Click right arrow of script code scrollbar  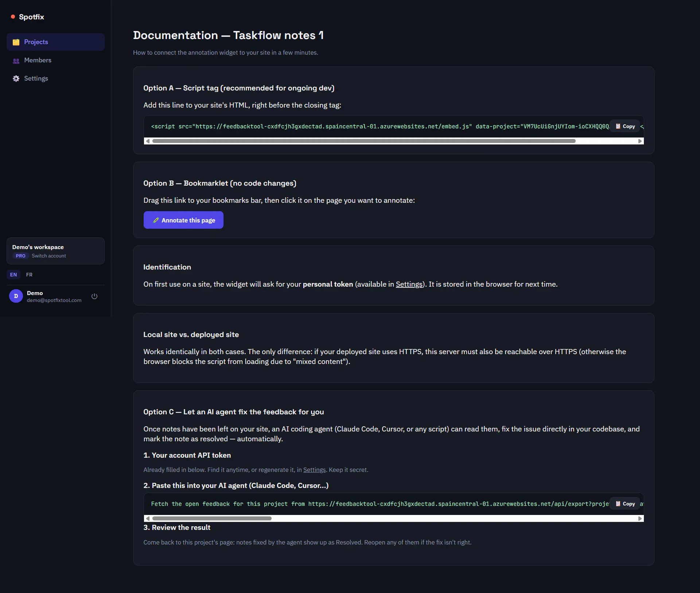tap(640, 141)
